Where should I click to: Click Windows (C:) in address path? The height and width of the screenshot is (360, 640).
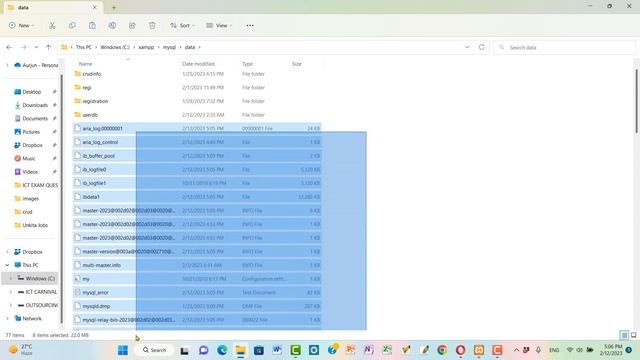pyautogui.click(x=115, y=47)
